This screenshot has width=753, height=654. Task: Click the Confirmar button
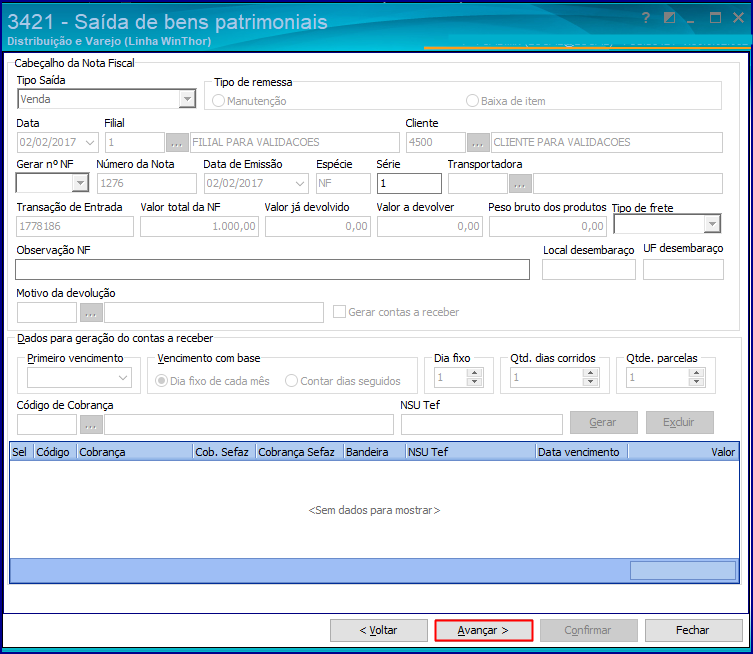tap(588, 630)
